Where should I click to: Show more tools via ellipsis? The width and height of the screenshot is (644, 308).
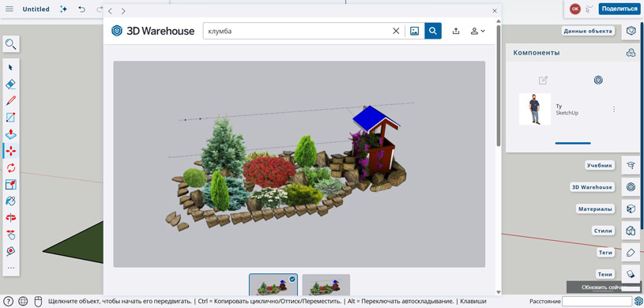(11, 268)
